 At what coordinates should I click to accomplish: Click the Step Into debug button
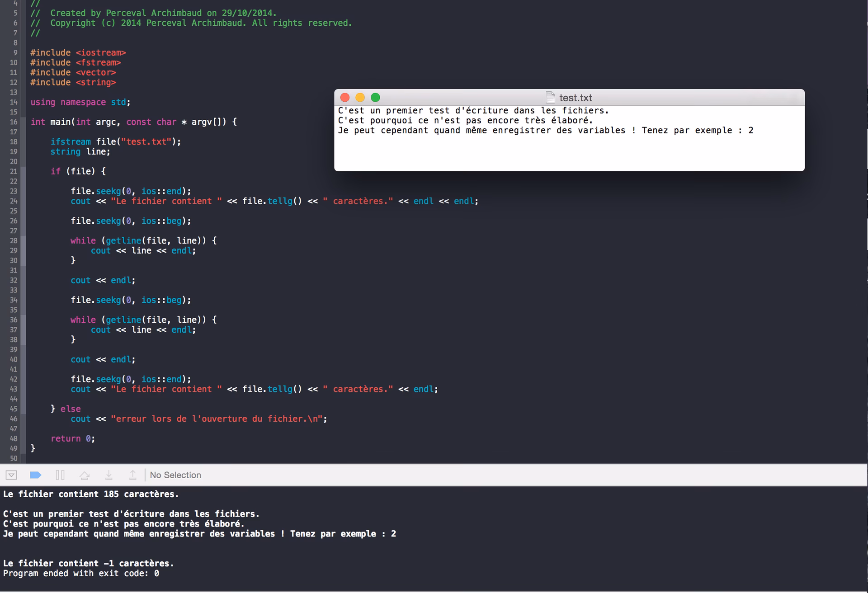pos(108,475)
